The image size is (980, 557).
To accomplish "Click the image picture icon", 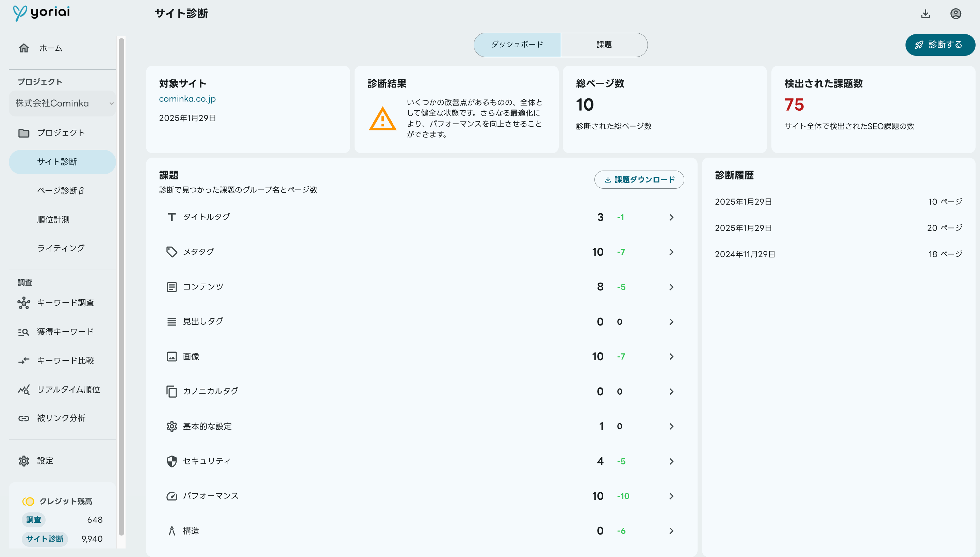I will (171, 356).
